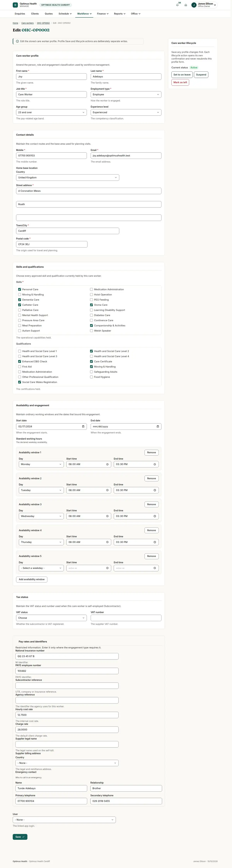Viewport: 232px width, 868px height.
Task: Expand the User dropdown
Action: (64, 820)
